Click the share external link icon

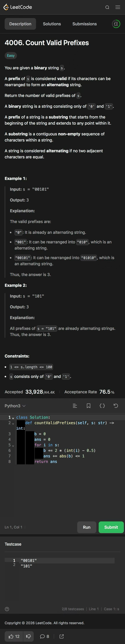point(62,636)
